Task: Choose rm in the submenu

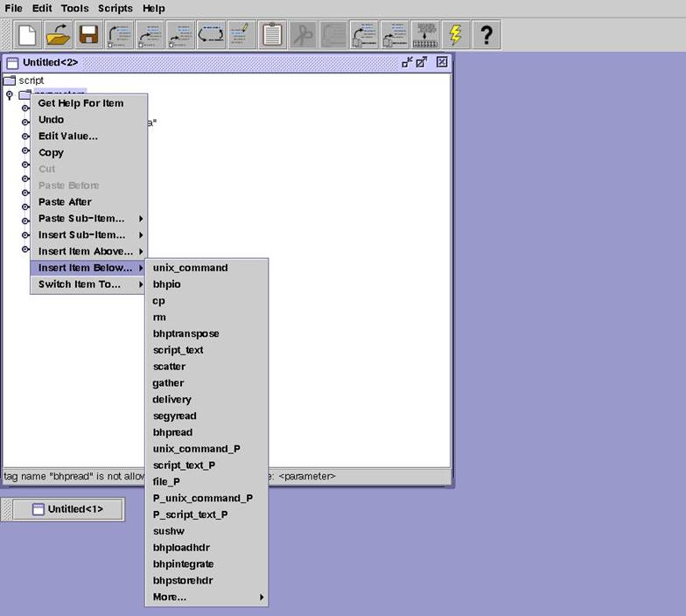Action: pyautogui.click(x=206, y=317)
